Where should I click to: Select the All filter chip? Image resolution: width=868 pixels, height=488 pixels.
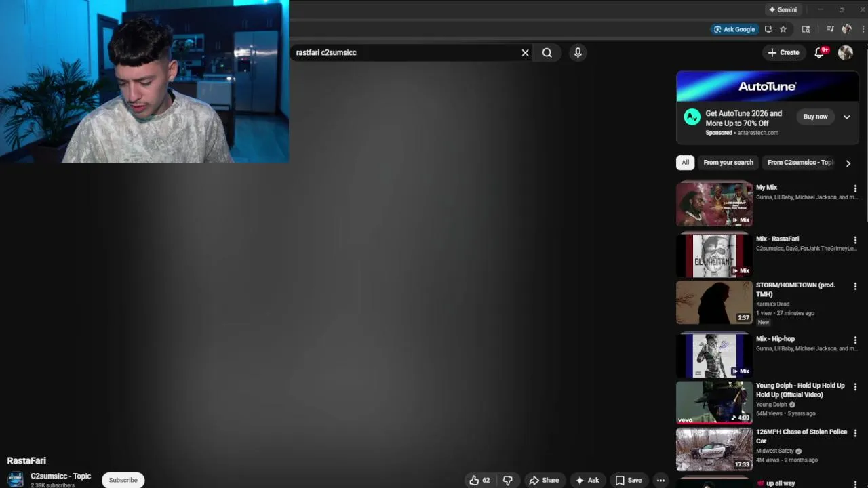tap(685, 163)
